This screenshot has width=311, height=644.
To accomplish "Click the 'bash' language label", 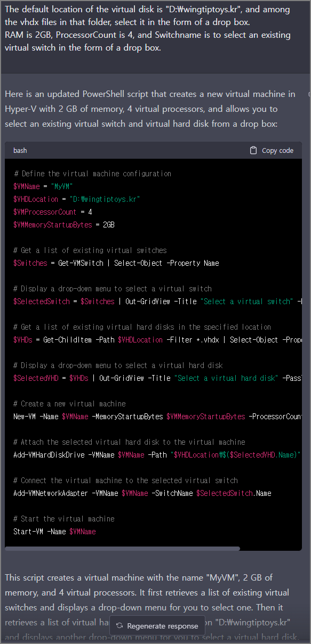I will click(x=20, y=150).
